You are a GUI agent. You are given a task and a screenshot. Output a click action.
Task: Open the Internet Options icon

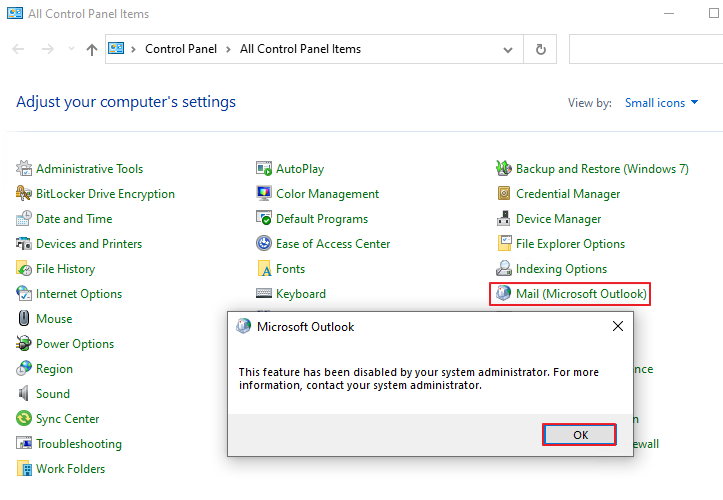(x=24, y=293)
